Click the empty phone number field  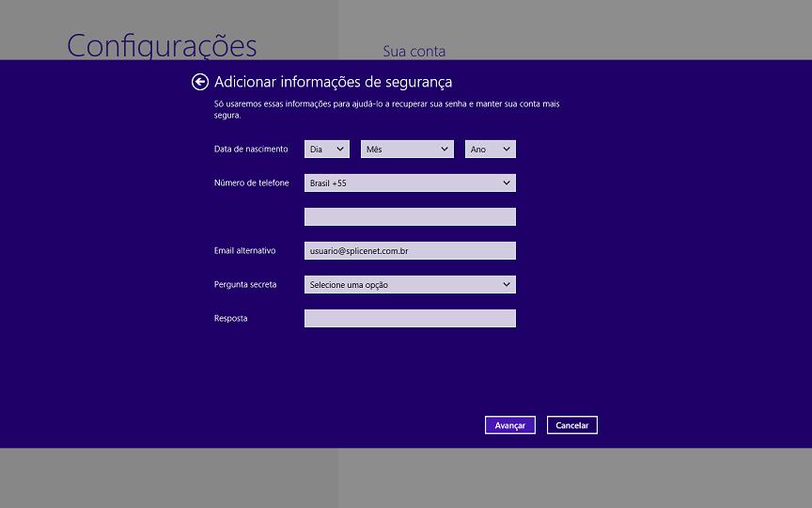click(410, 216)
